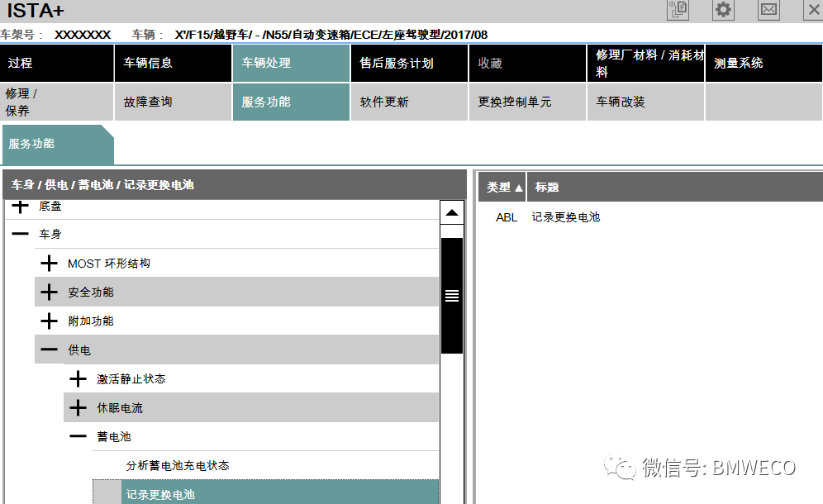Click the envelope feedback icon
The image size is (823, 504).
[769, 10]
